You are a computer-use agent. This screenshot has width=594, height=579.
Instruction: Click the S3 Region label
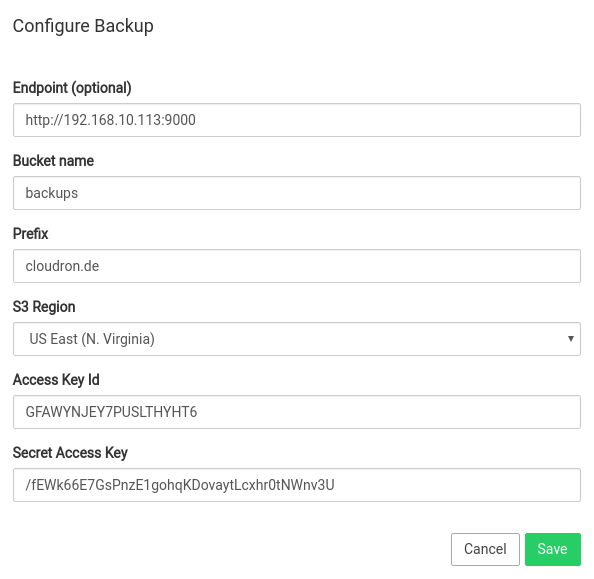point(44,307)
